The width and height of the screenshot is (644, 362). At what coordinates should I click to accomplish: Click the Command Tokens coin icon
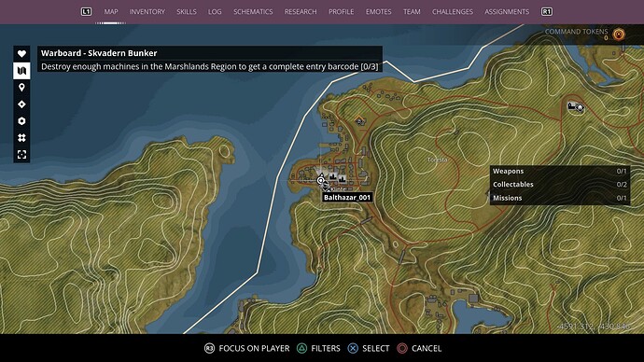tap(619, 35)
